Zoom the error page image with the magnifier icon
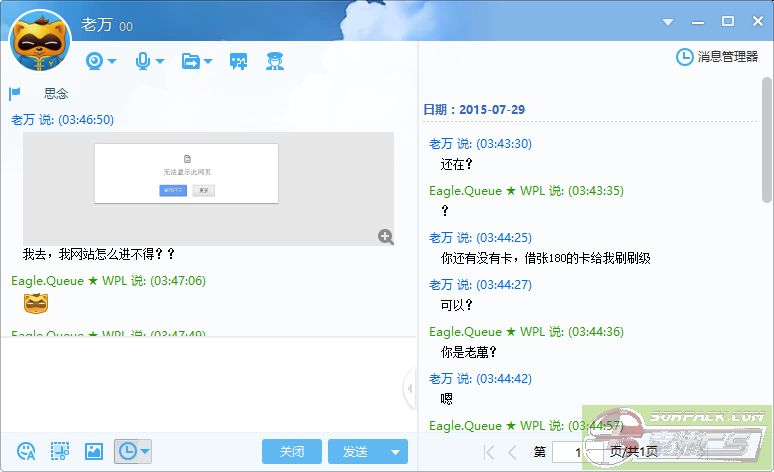 (x=386, y=237)
